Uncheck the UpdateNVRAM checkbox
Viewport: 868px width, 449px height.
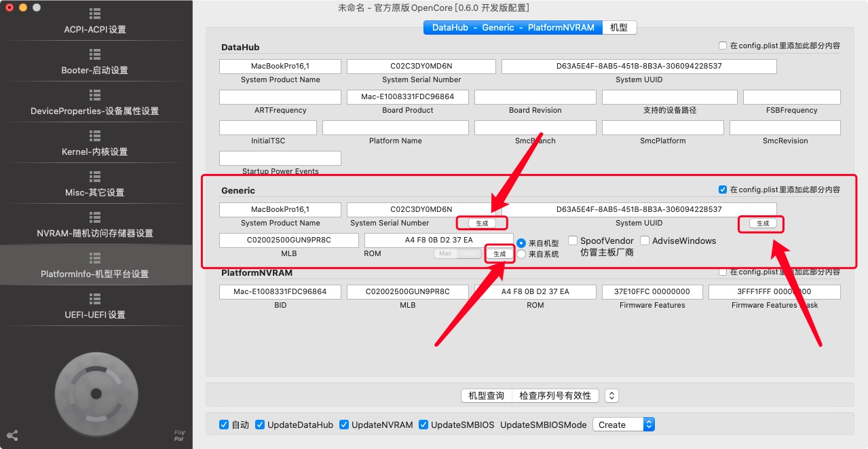pyautogui.click(x=344, y=425)
